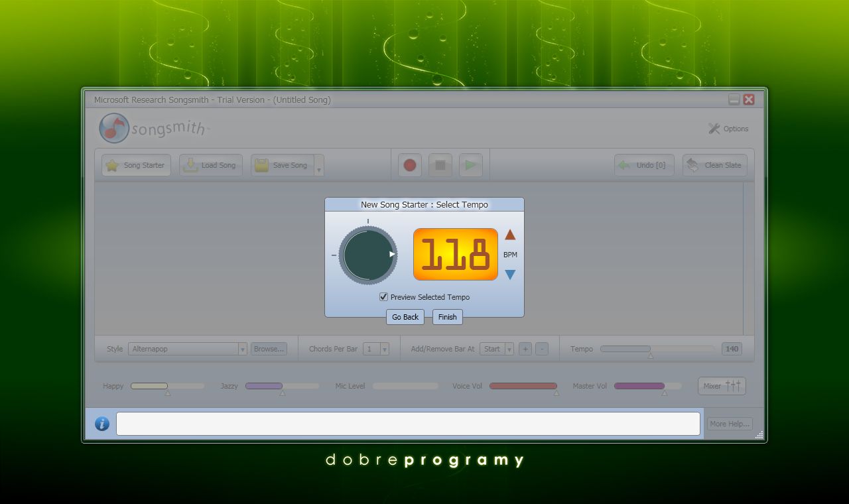
Task: Click the 118 BPM tempo display
Action: click(x=455, y=255)
